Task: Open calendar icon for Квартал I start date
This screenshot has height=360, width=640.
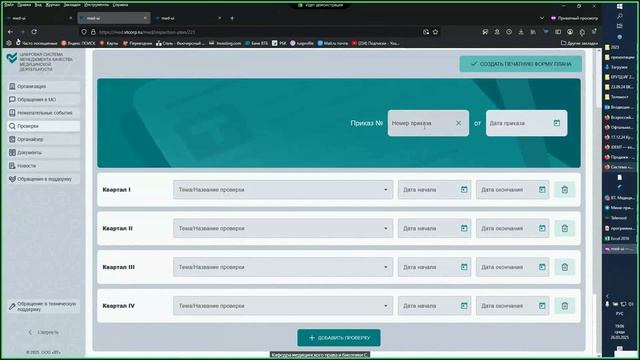Action: (464, 189)
